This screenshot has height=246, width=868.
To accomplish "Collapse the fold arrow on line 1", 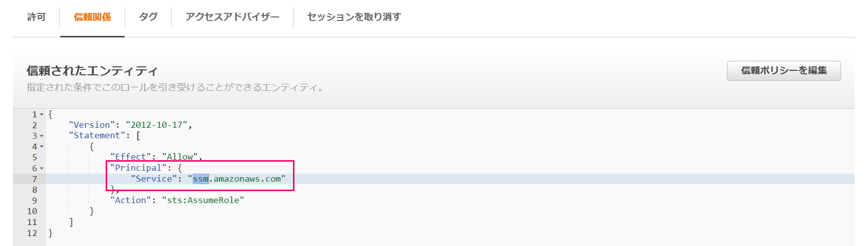I will point(42,115).
